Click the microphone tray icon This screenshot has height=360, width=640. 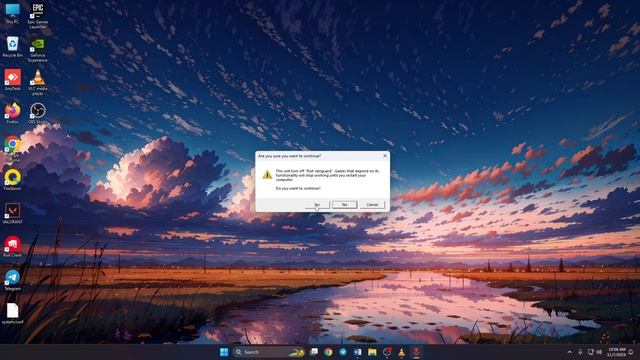[x=580, y=352]
